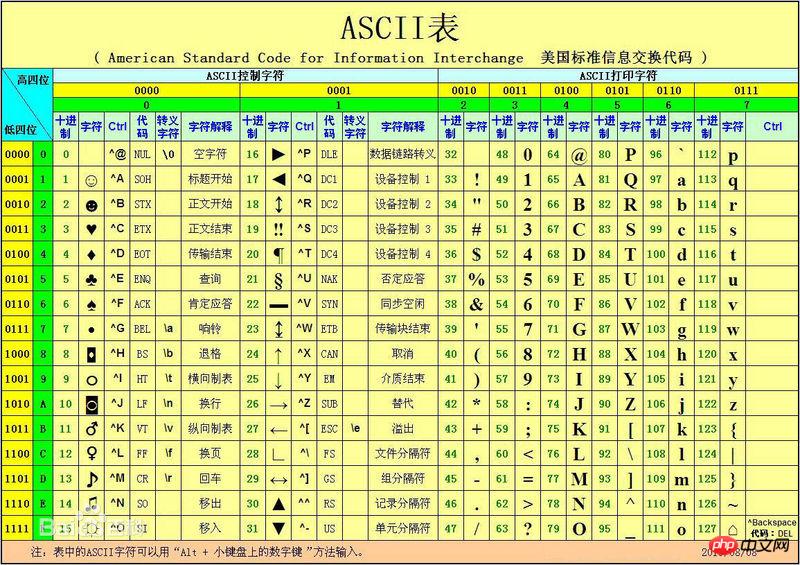
Task: Click the 'DLE' code cell
Action: 330,154
